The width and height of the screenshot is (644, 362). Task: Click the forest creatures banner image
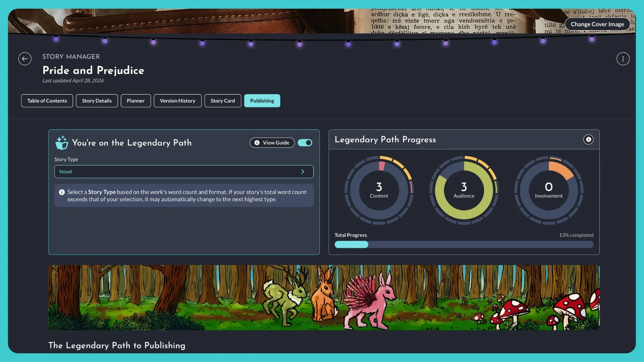tap(324, 298)
